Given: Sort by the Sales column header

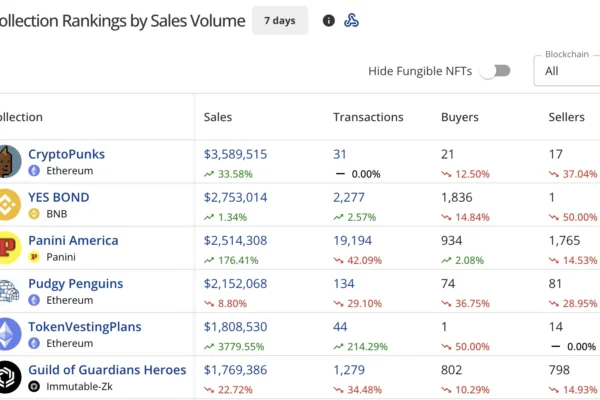Looking at the screenshot, I should (218, 117).
